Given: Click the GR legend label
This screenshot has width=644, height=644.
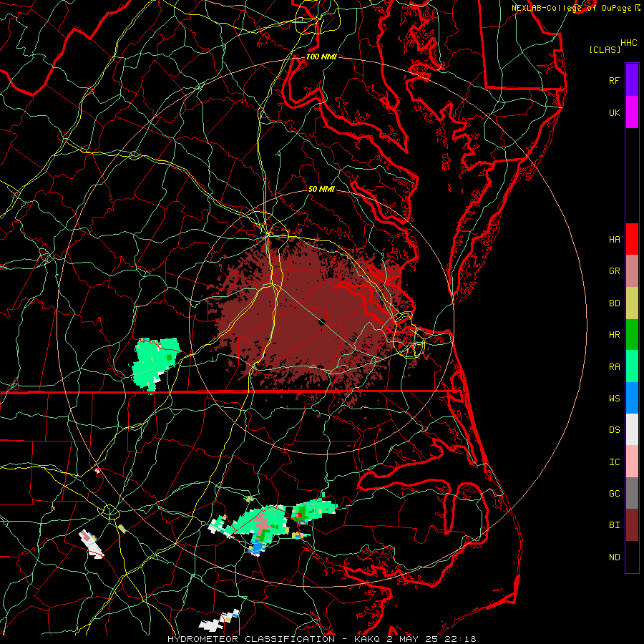Looking at the screenshot, I should click(x=614, y=271).
